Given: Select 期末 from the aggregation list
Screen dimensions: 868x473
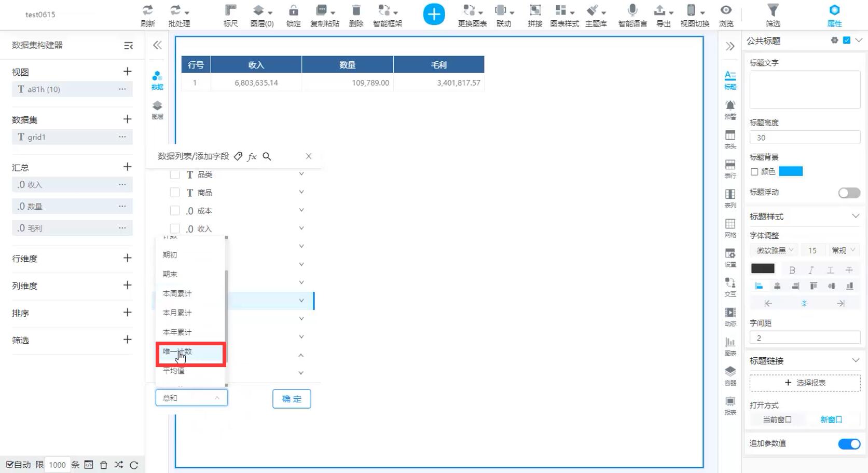Looking at the screenshot, I should [190, 274].
